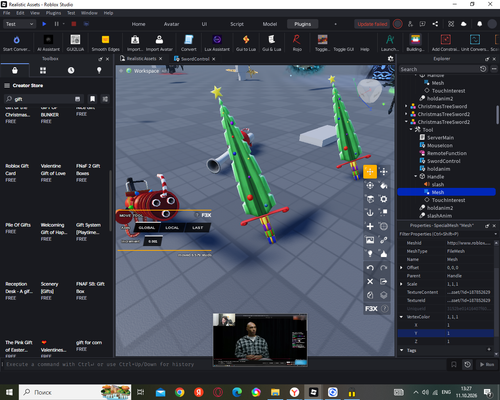
Task: Select RemoteFunction in Explorer
Action: (447, 153)
